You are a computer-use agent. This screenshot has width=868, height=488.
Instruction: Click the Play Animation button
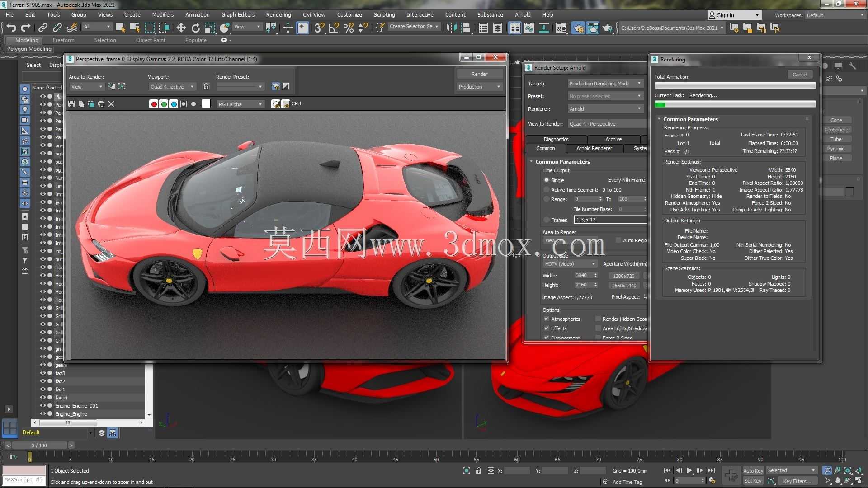689,471
